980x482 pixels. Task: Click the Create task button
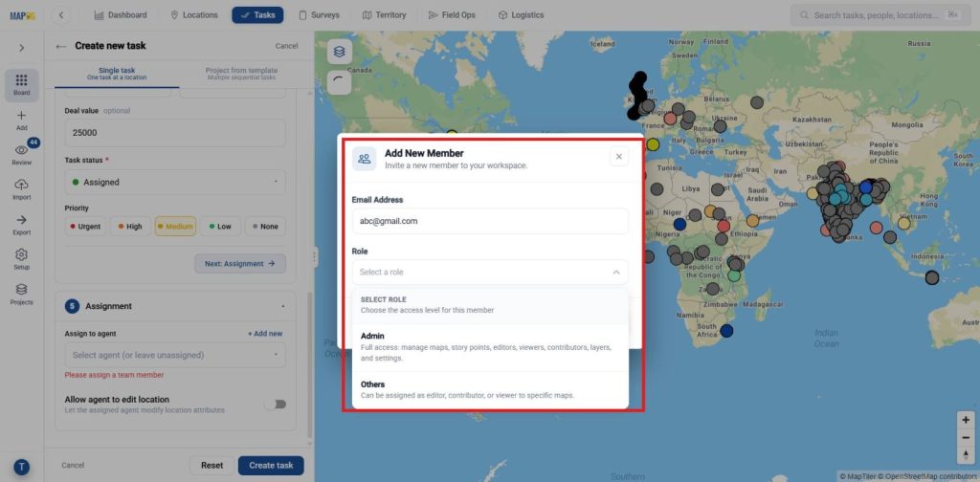click(x=271, y=465)
